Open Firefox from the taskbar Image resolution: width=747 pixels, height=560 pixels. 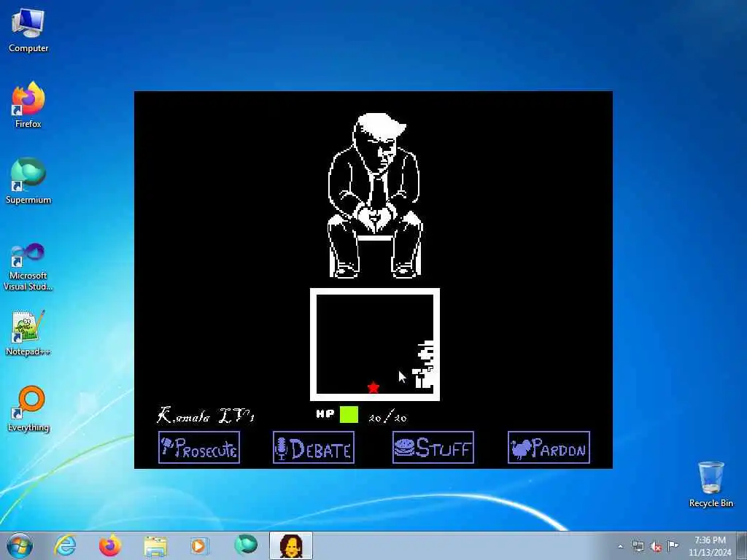(x=110, y=545)
